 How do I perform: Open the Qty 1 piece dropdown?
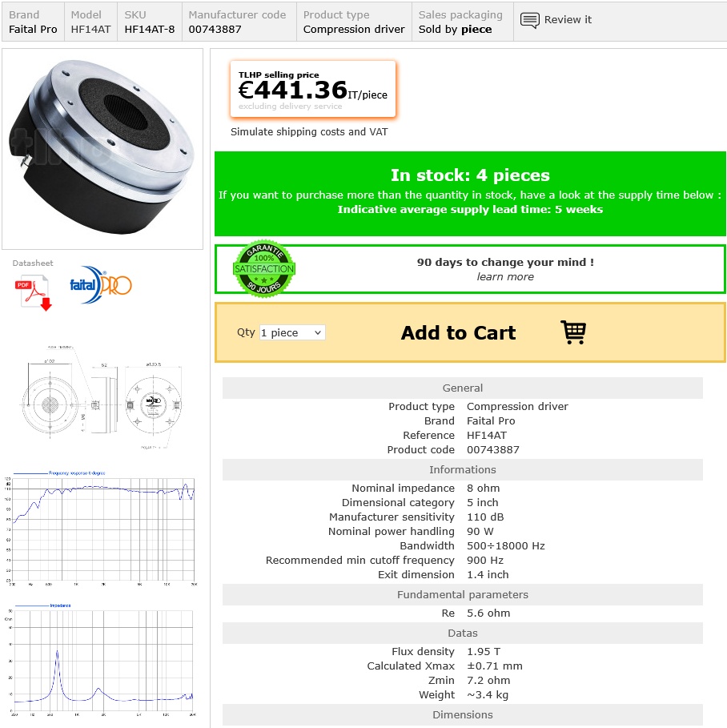tap(292, 332)
